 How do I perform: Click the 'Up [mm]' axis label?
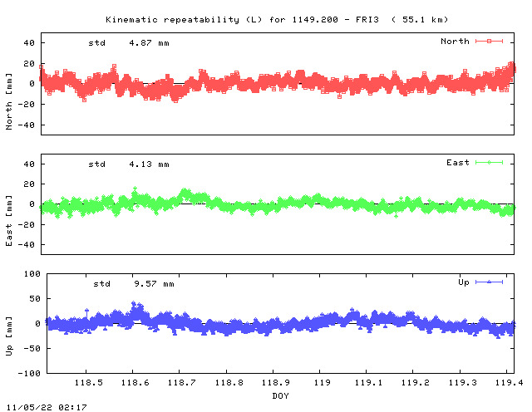[9, 336]
